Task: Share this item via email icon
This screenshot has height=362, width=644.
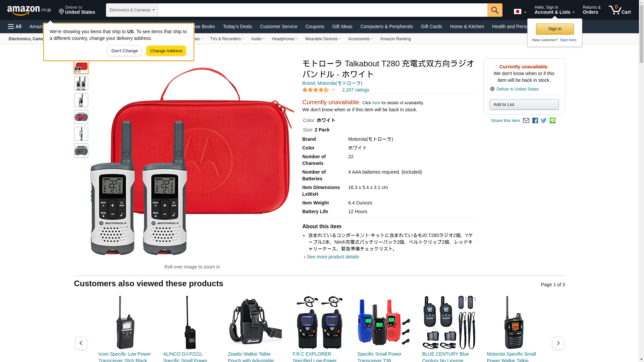Action: [526, 121]
